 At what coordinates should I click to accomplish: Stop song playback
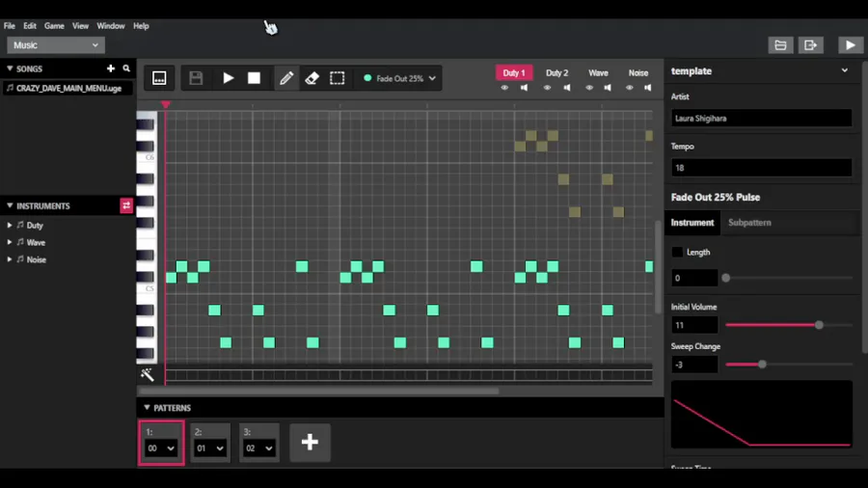click(x=254, y=78)
